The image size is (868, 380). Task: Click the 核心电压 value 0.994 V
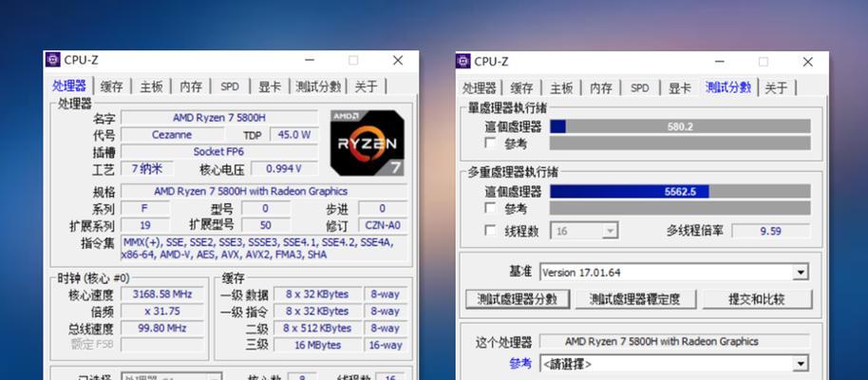pos(285,169)
